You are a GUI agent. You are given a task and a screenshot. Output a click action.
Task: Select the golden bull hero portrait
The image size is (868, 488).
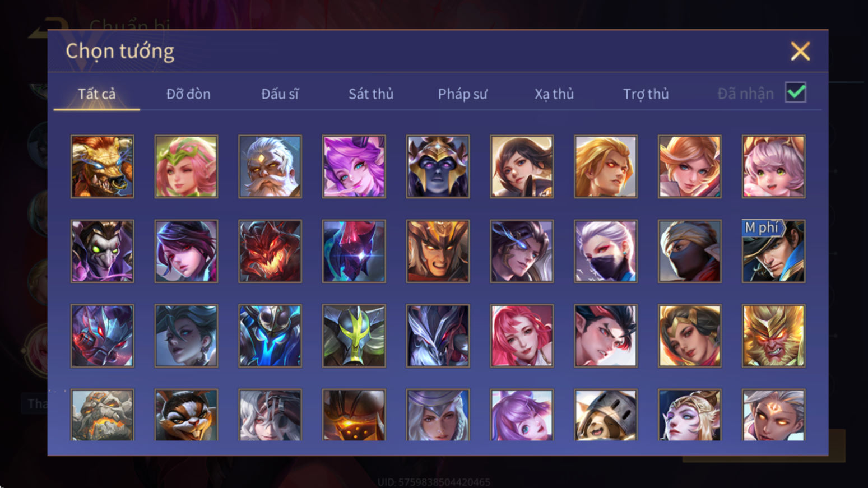[102, 166]
